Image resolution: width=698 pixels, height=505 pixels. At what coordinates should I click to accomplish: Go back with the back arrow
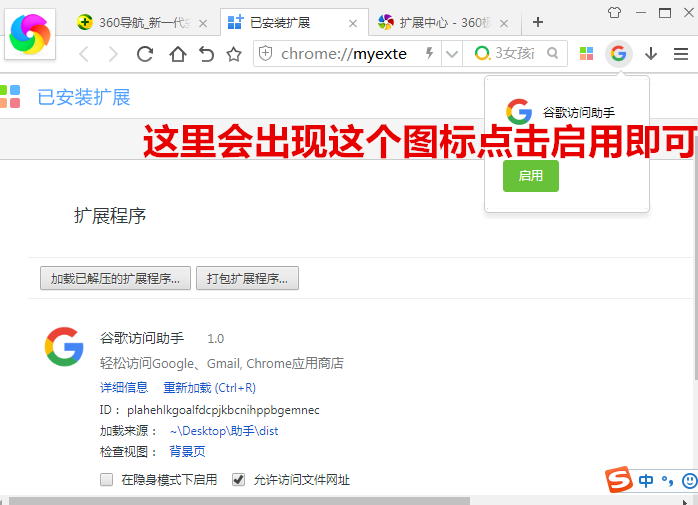(84, 54)
